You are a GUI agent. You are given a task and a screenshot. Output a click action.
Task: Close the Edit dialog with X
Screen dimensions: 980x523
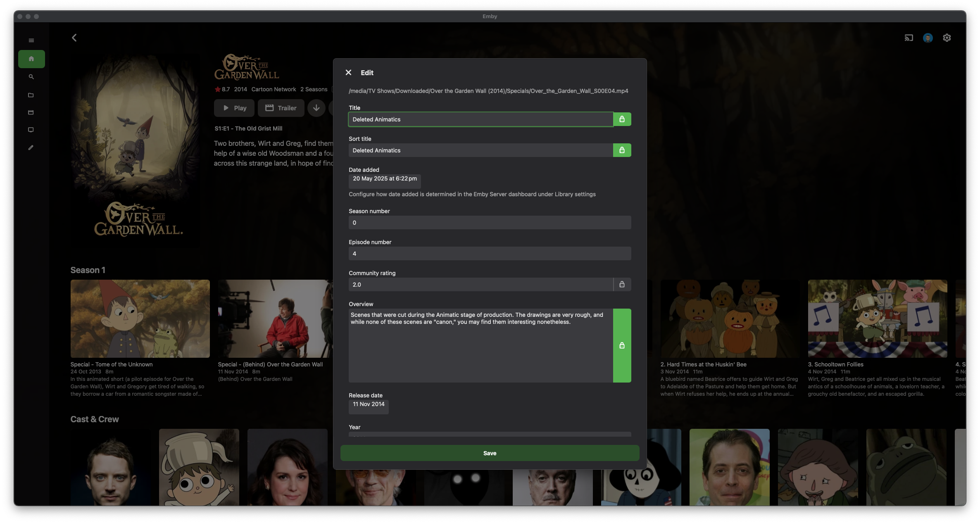[348, 73]
